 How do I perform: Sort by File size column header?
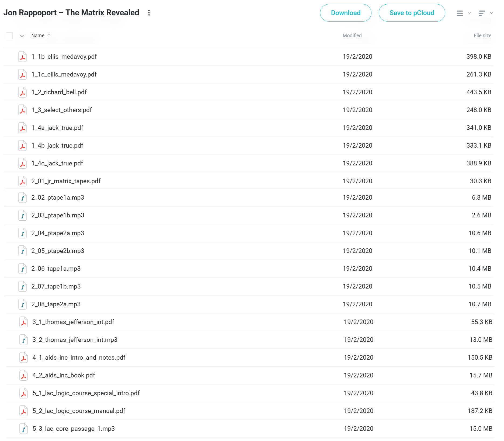point(482,36)
